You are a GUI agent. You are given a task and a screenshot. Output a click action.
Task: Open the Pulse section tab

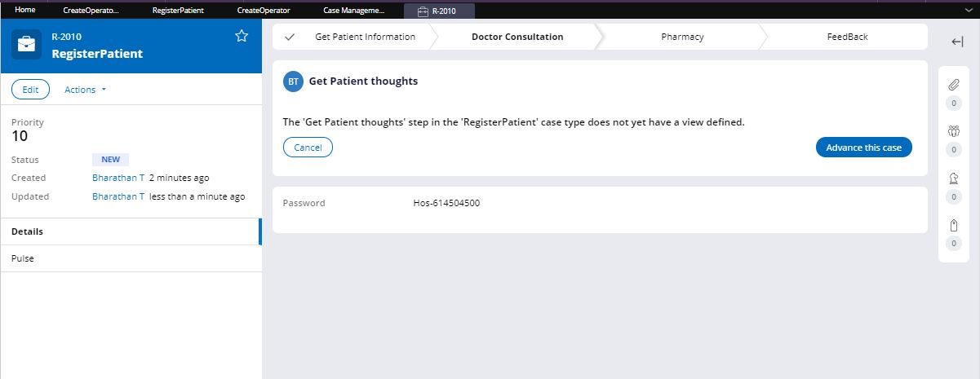coord(131,258)
